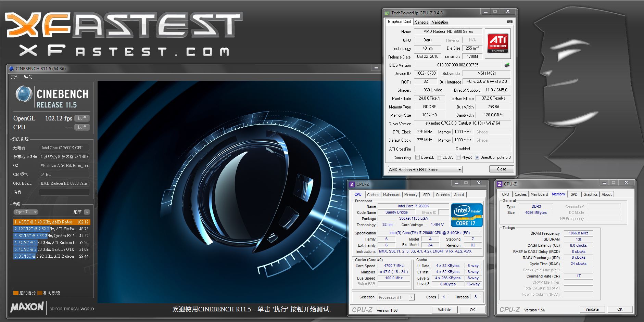Click the Cinebench globe logo
Screen dimensions: 644x322
pyautogui.click(x=24, y=94)
